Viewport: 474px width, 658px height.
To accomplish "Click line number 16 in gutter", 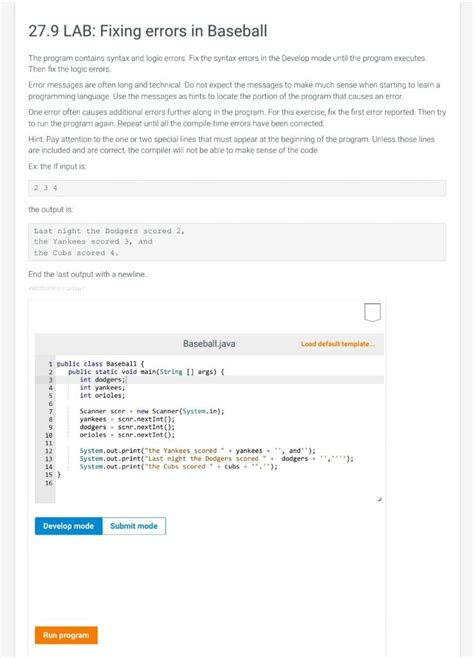I will coord(49,483).
